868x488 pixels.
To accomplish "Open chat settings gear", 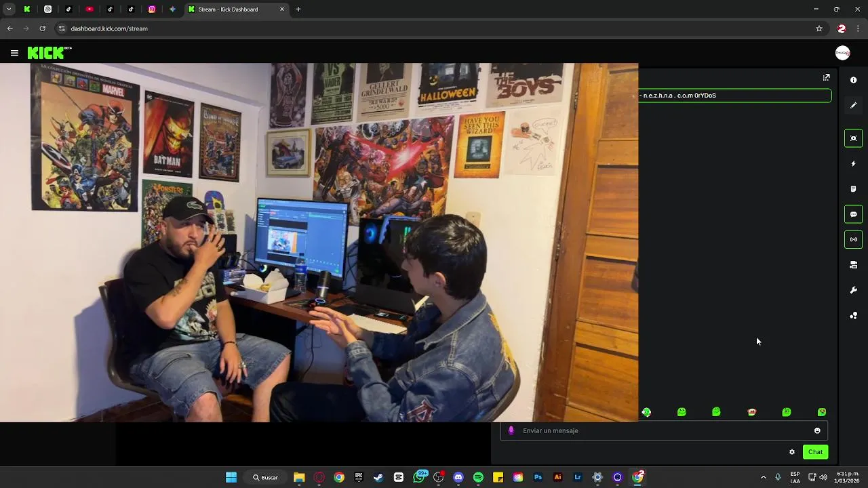I will tap(791, 452).
